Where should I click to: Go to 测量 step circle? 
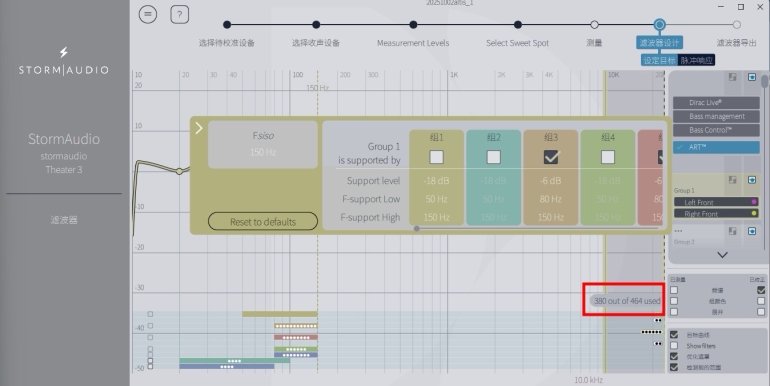tap(594, 25)
